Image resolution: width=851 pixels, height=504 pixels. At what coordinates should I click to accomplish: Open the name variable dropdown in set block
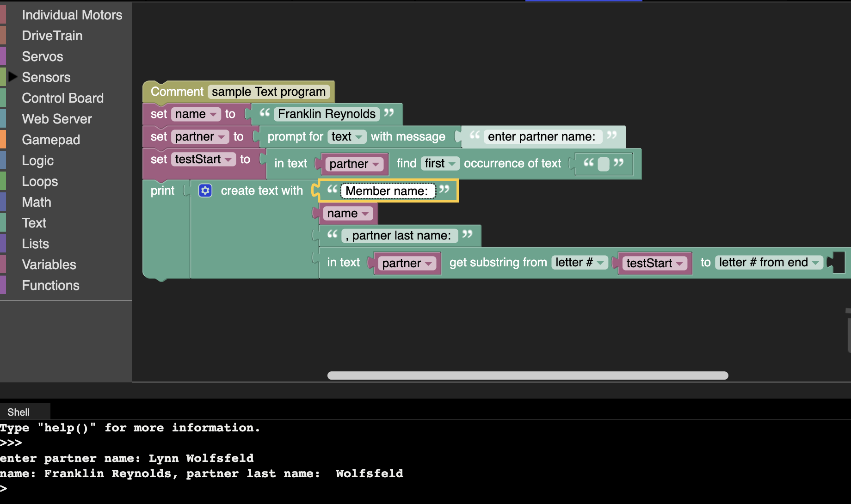[x=196, y=114]
